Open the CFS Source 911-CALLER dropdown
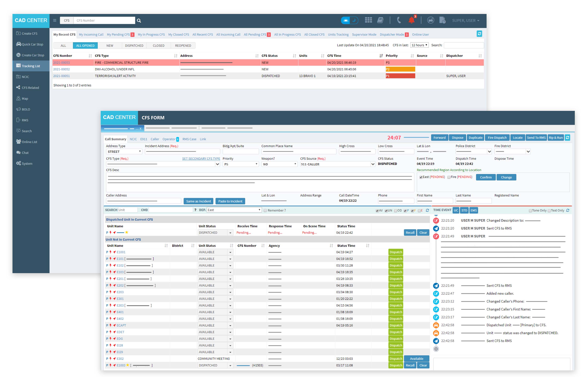Screen dimensions: 588x384 click(338, 164)
